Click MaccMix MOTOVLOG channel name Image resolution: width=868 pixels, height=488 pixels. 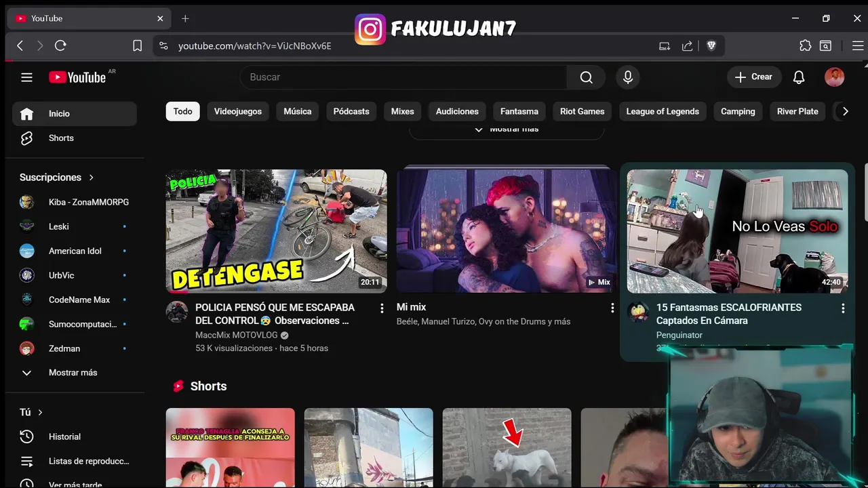(237, 335)
